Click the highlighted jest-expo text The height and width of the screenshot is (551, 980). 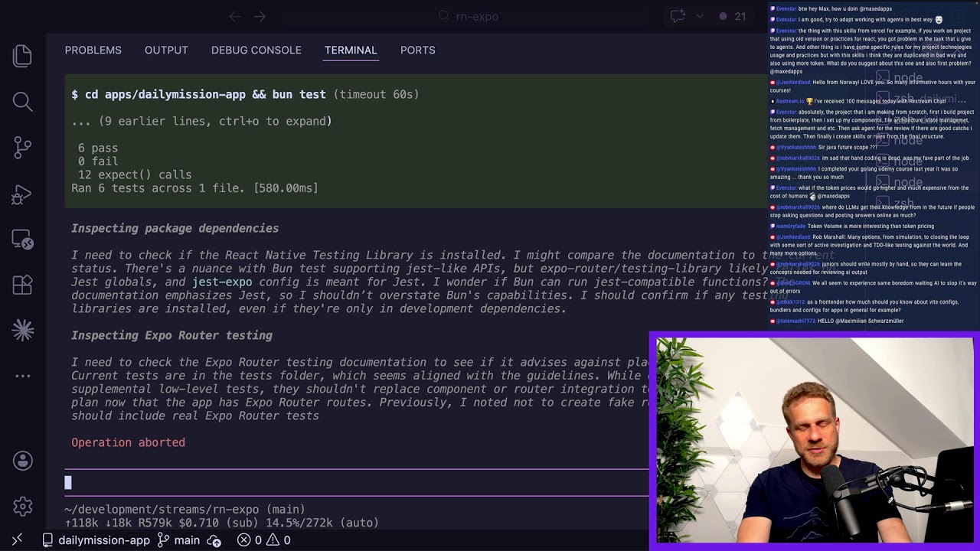tap(222, 282)
